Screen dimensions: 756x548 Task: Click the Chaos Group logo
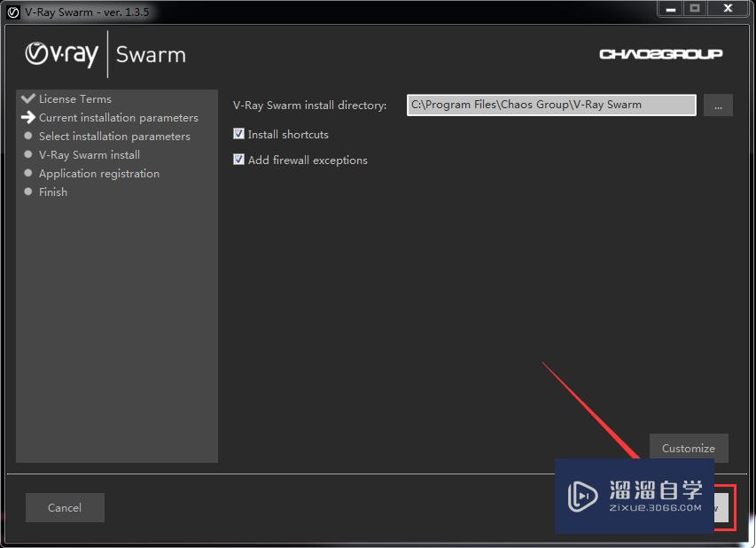[660, 54]
